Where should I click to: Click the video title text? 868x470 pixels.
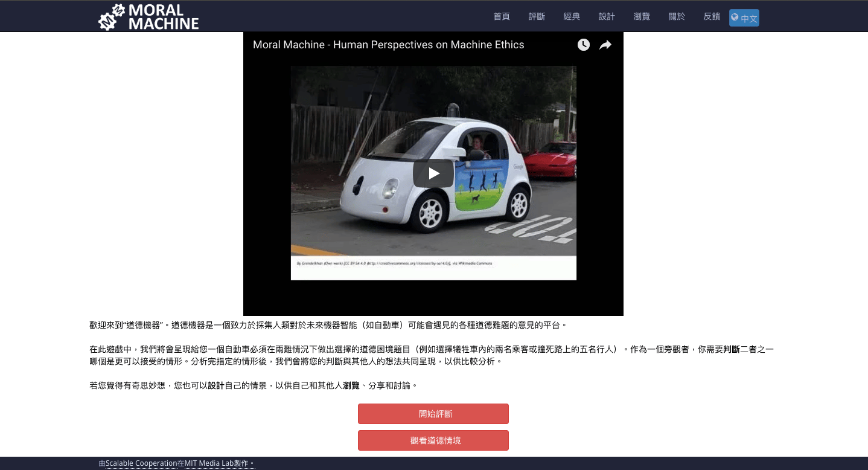pyautogui.click(x=388, y=45)
